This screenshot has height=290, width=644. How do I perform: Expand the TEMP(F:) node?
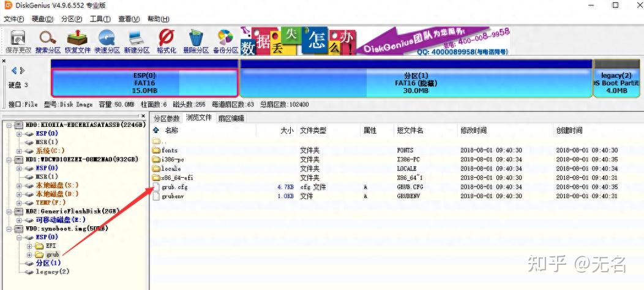[x=19, y=203]
